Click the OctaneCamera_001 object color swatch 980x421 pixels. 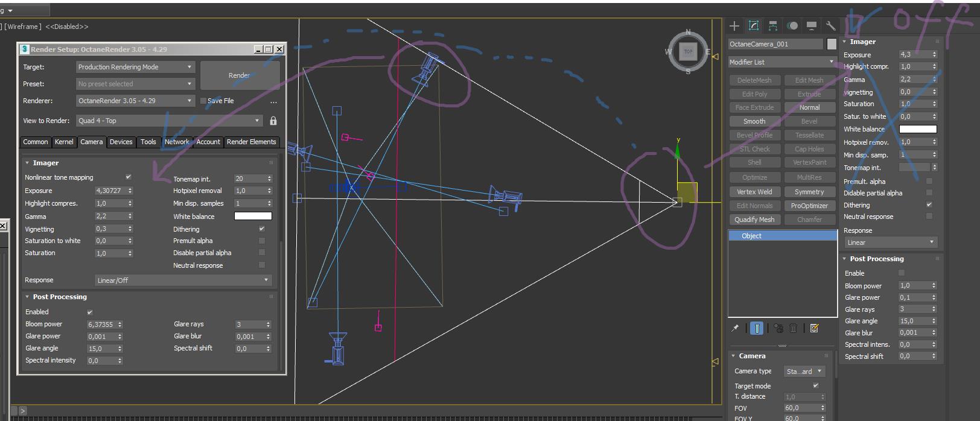832,44
